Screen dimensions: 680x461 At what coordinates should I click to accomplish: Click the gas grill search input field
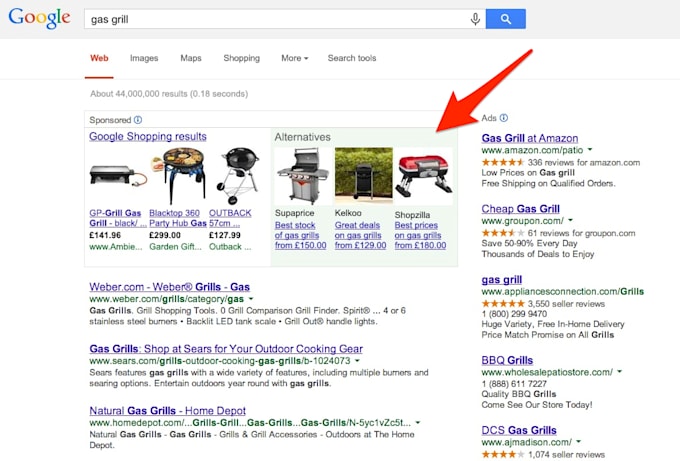tap(278, 19)
